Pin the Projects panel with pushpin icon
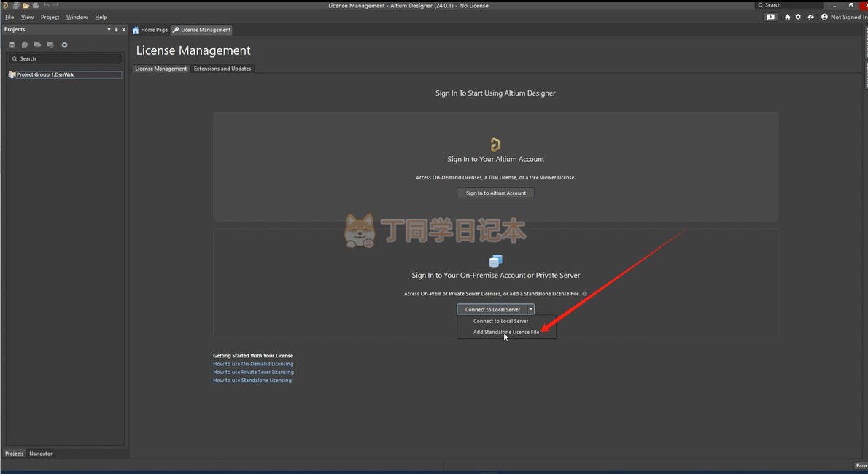The width and height of the screenshot is (868, 474). (x=116, y=30)
